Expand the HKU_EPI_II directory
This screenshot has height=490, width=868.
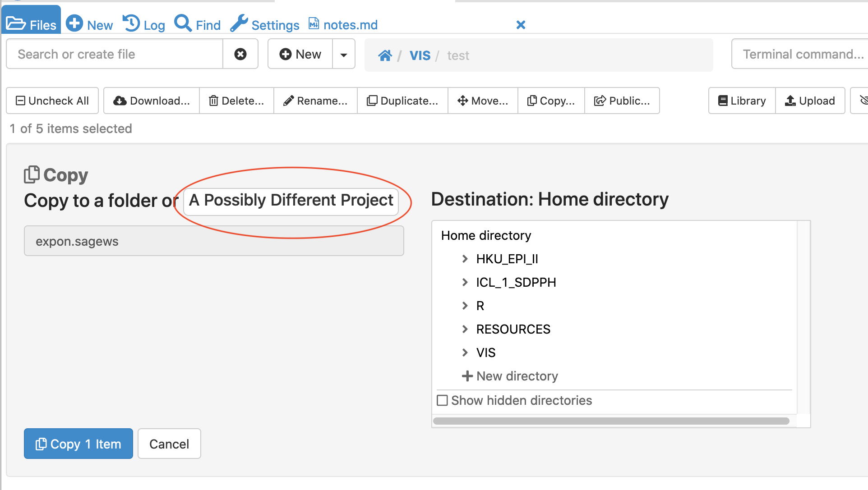(x=465, y=259)
